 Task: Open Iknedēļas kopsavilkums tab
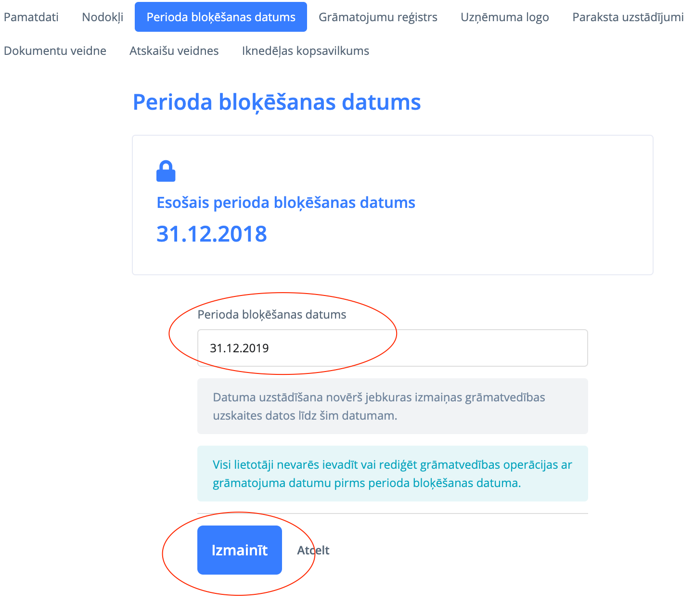(306, 51)
